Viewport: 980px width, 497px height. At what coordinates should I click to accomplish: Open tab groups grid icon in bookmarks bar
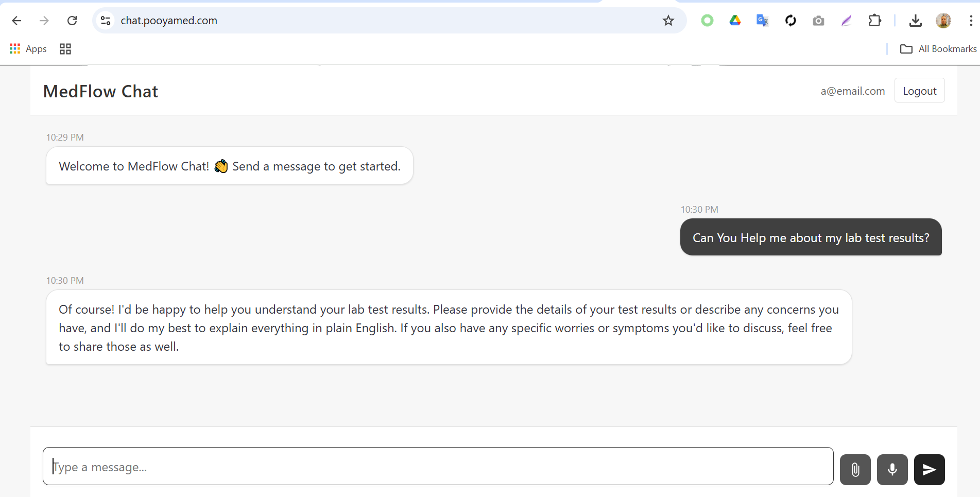coord(65,49)
